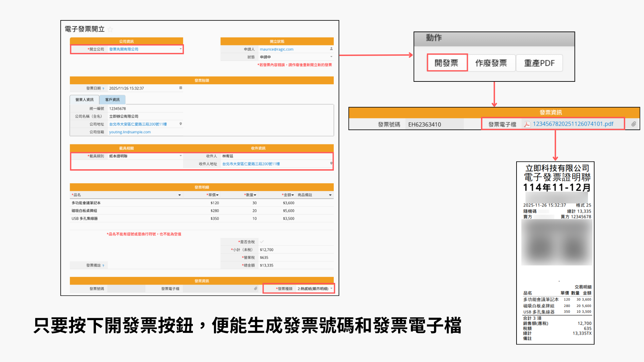Click the favorite star beside 電子發票開立 title
This screenshot has height=362, width=644.
click(110, 29)
